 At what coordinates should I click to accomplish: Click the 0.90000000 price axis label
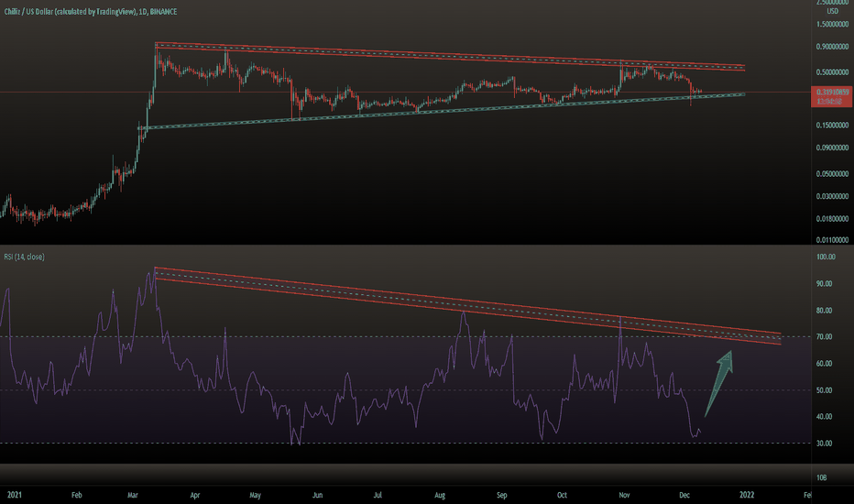[x=832, y=47]
